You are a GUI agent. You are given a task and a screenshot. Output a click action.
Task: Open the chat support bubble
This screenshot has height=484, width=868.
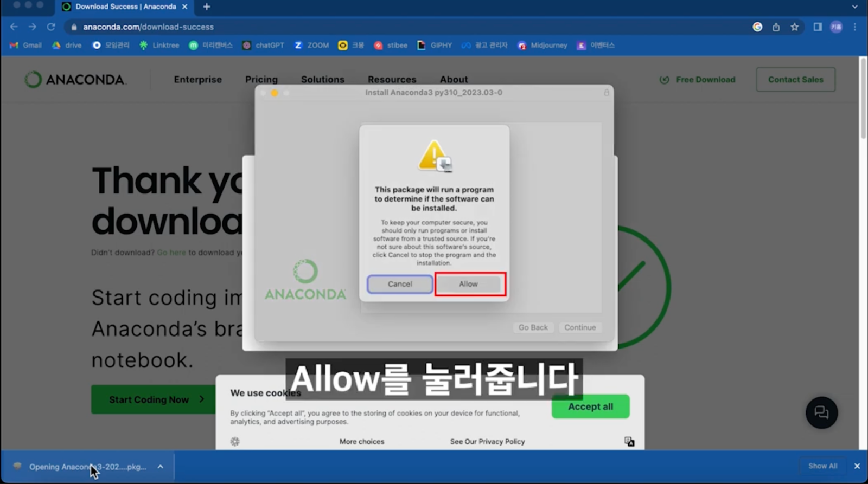point(821,412)
